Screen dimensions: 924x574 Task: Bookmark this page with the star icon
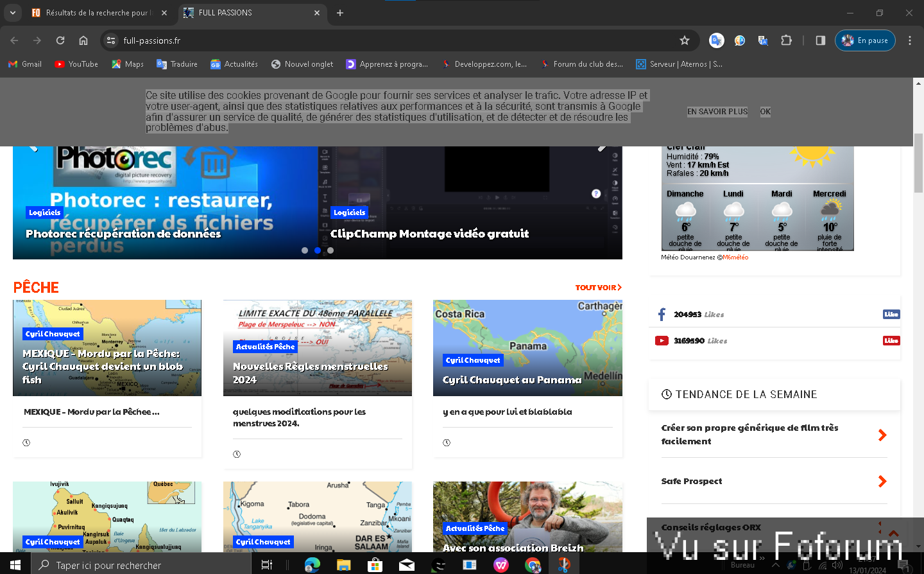[x=685, y=40]
